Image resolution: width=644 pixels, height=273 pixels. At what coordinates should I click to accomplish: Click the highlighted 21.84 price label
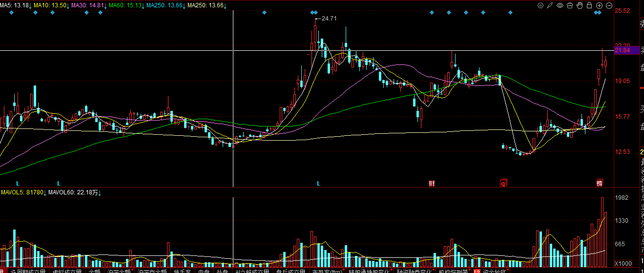pyautogui.click(x=626, y=50)
